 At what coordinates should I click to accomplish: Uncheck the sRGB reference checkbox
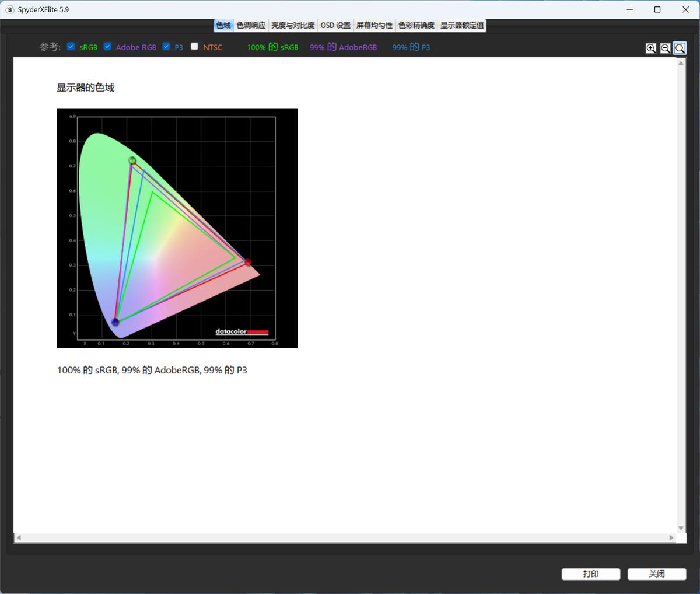tap(71, 46)
